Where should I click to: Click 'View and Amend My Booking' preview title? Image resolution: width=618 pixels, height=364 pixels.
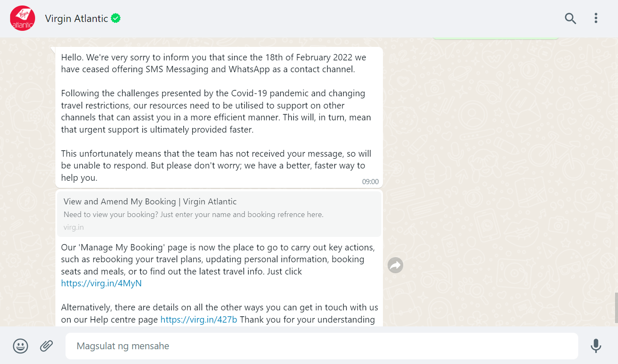[150, 202]
